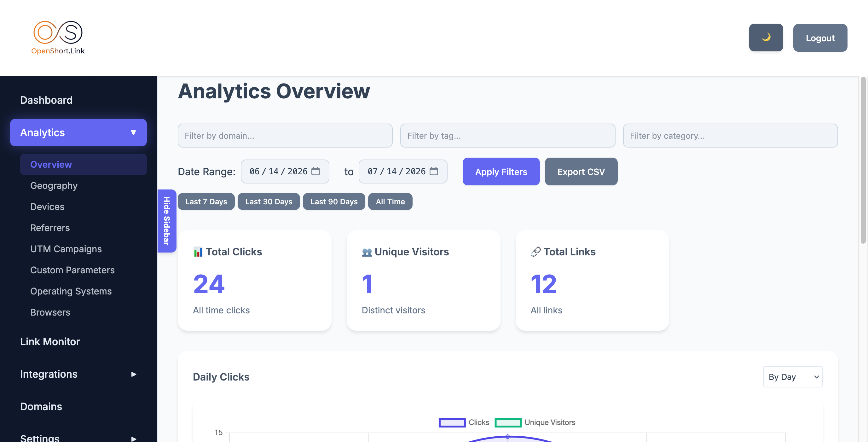Click the OpenShort.Link logo

tap(58, 38)
